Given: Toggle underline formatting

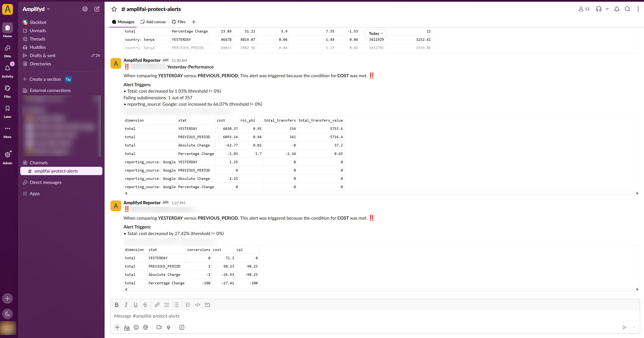Looking at the screenshot, I should 136,305.
